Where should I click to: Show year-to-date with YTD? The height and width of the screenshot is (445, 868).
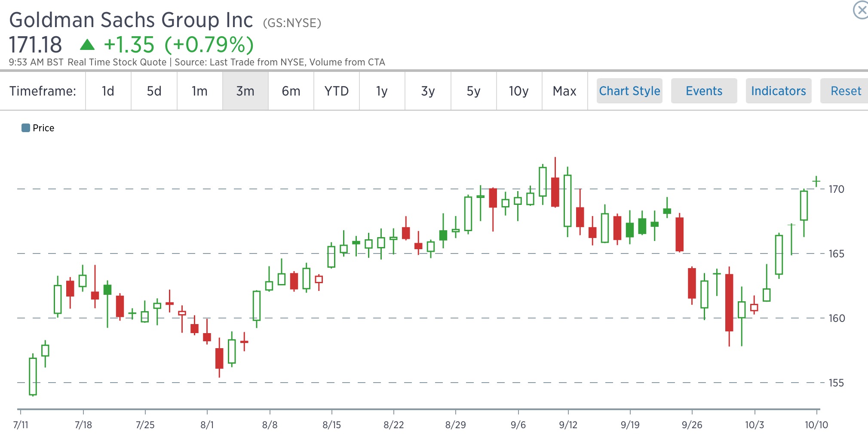pyautogui.click(x=337, y=91)
